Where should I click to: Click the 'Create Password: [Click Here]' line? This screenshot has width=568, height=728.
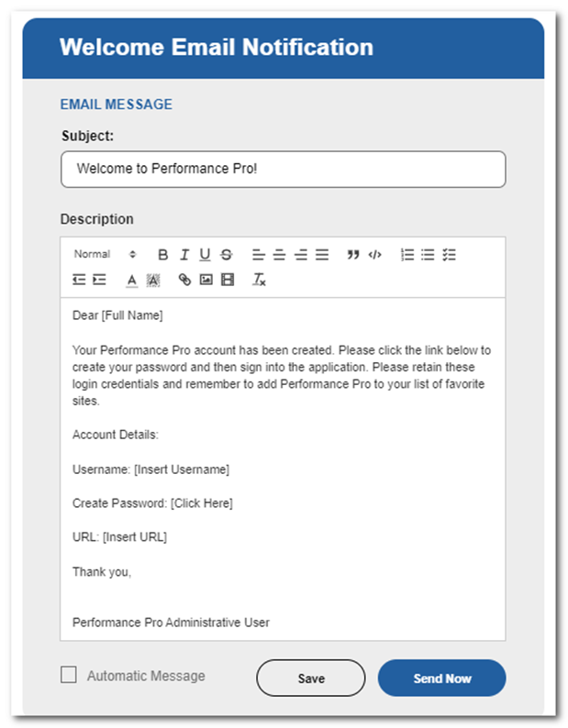pos(152,503)
